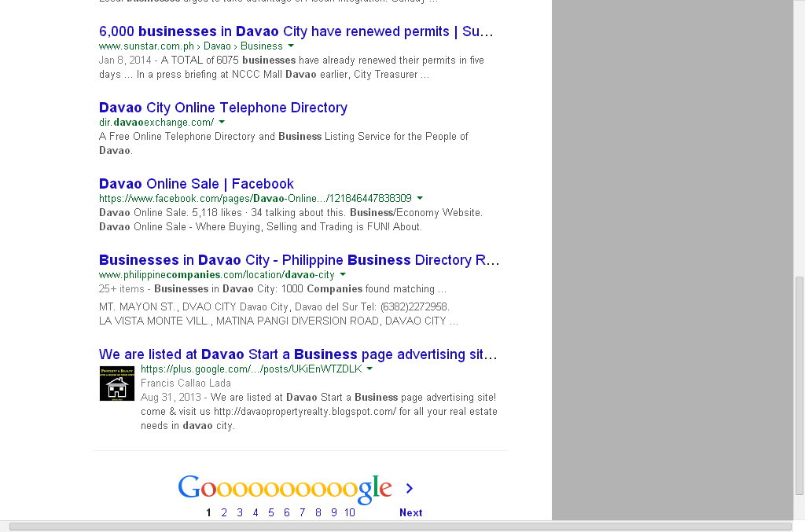This screenshot has height=532, width=805.
Task: Go to results page 5
Action: pos(271,512)
